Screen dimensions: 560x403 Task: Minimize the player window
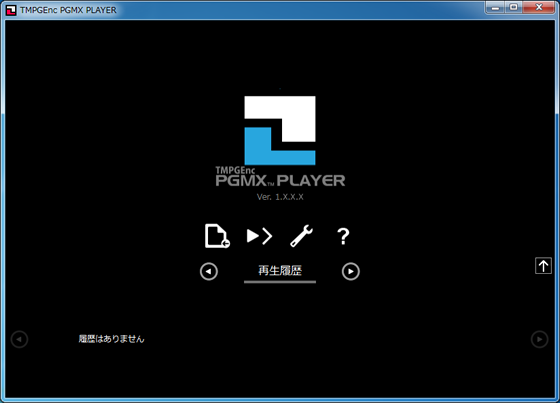pos(495,8)
